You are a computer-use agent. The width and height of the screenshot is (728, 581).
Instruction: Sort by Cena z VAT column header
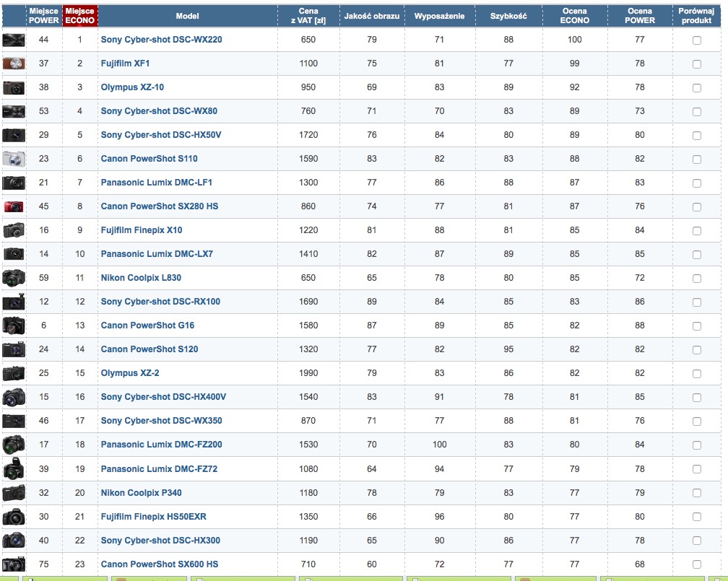coord(308,16)
